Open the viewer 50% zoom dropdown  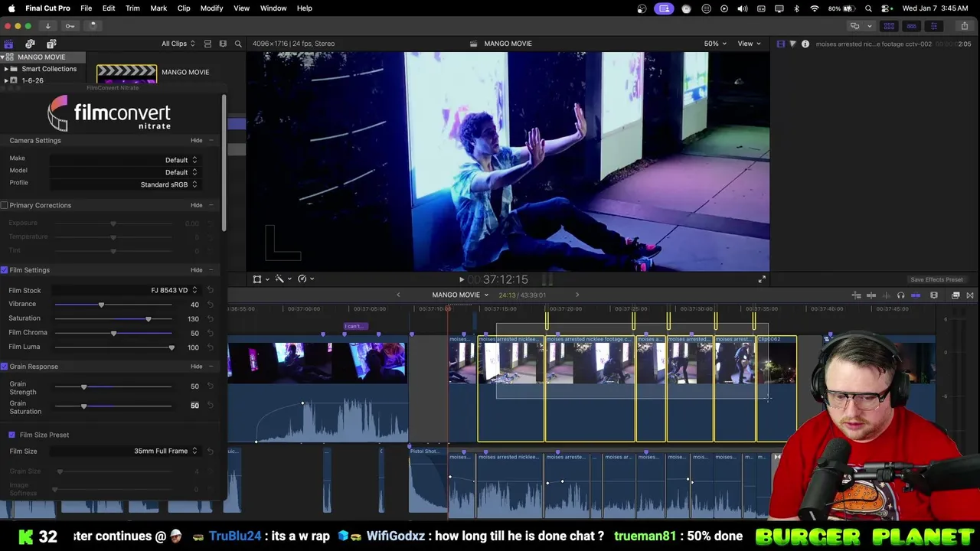pyautogui.click(x=715, y=44)
